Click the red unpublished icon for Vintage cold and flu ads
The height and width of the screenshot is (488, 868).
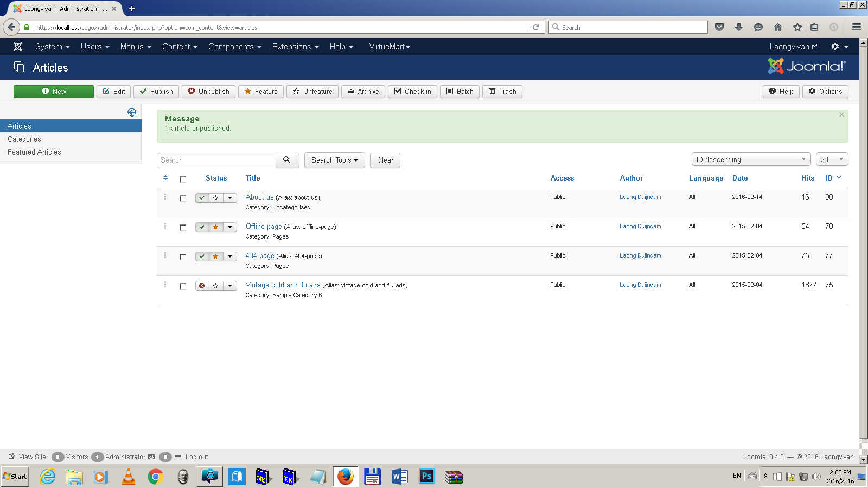pos(202,286)
